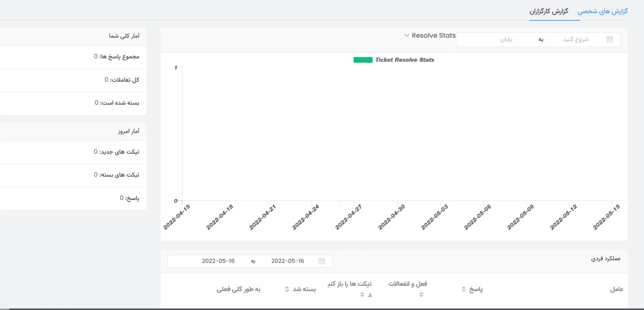Click 2022-04-15 axis label
644x310 pixels.
click(176, 217)
